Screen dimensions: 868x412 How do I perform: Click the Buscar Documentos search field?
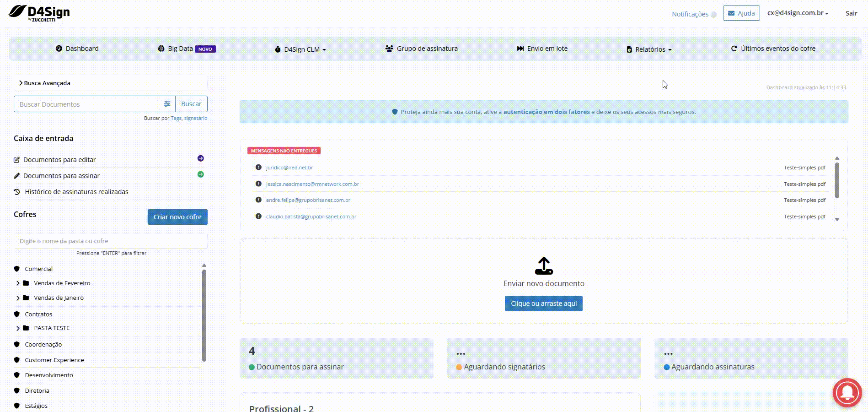point(89,104)
